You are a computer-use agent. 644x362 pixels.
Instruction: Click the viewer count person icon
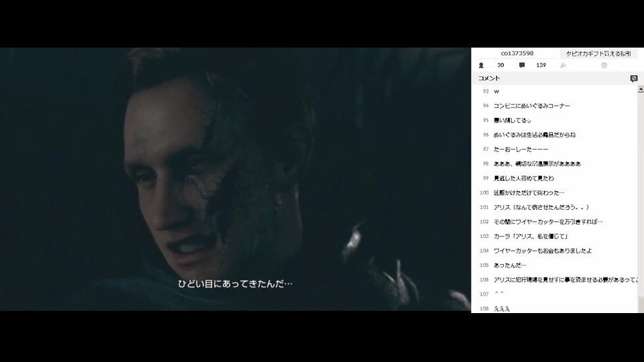point(482,65)
